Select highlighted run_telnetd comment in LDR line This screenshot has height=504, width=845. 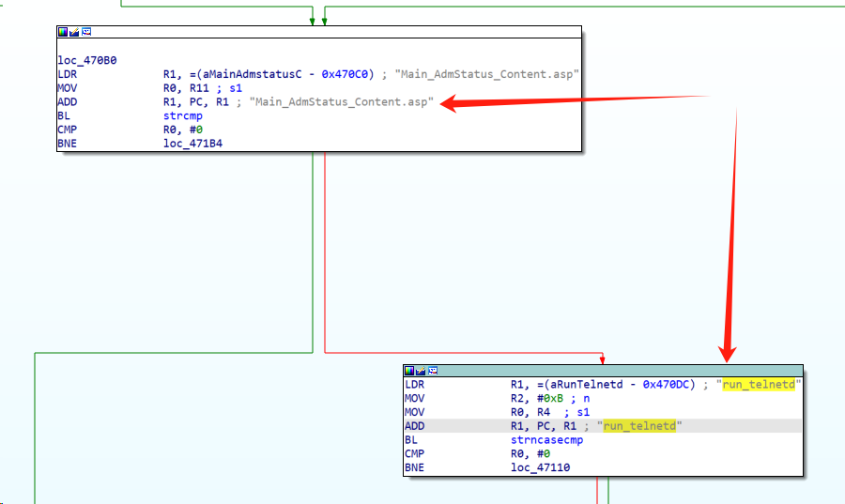coord(759,385)
